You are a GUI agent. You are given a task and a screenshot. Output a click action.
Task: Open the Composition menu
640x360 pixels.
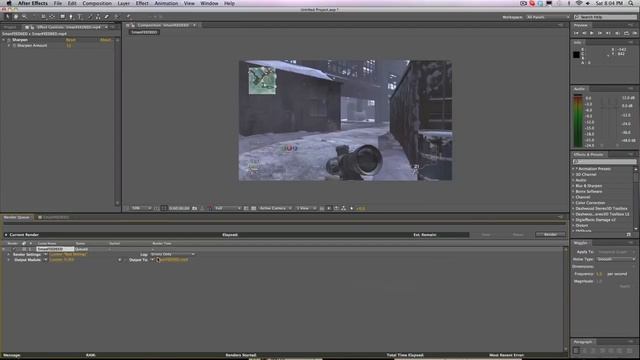point(97,3)
